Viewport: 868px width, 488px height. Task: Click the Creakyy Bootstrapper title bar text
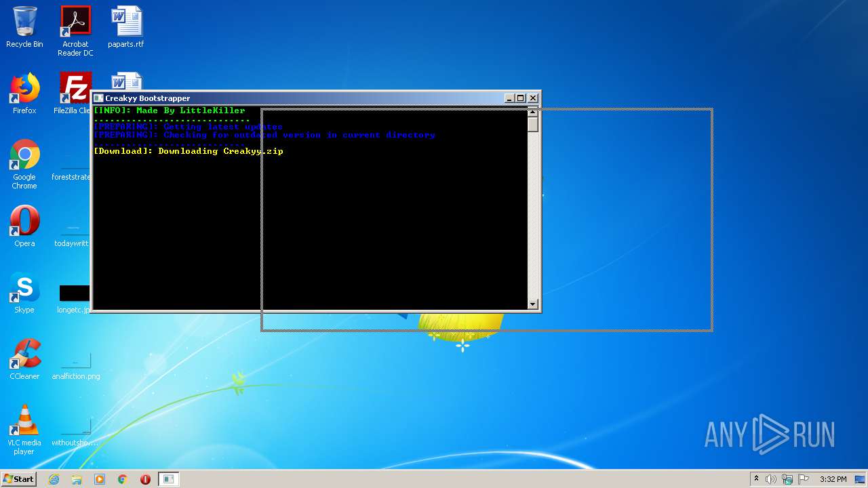(x=147, y=98)
